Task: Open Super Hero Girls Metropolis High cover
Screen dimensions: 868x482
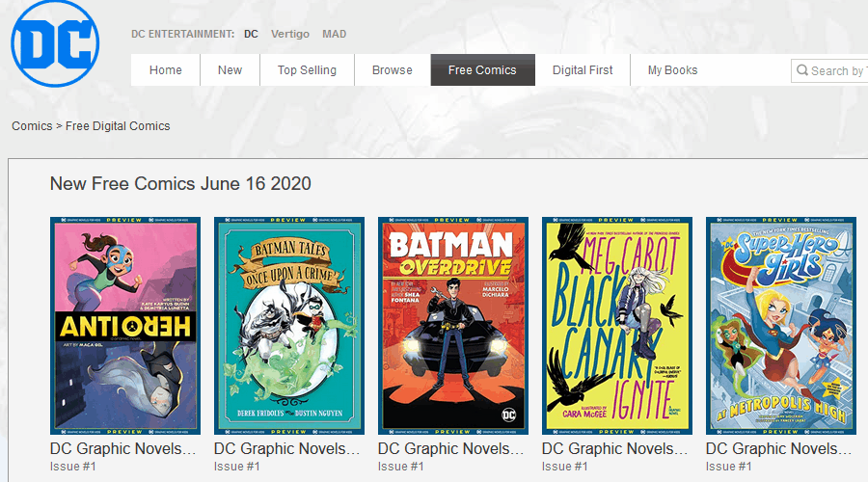Action: click(x=781, y=326)
